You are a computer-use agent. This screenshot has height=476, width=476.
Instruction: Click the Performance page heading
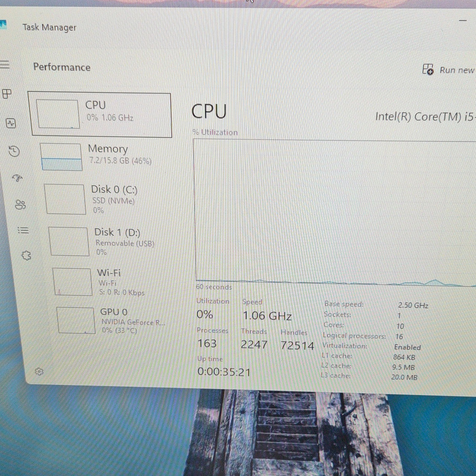coord(62,67)
